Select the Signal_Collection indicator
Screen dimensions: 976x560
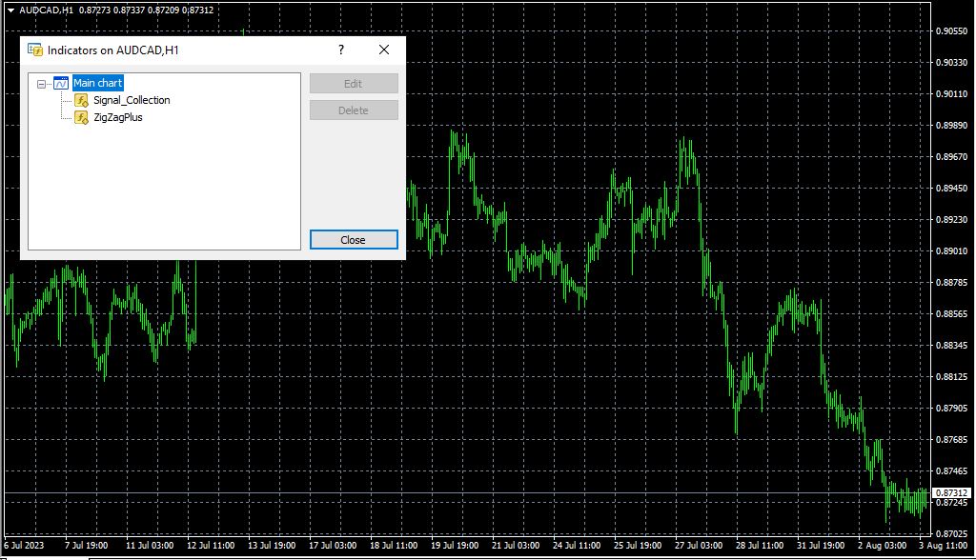coord(132,100)
